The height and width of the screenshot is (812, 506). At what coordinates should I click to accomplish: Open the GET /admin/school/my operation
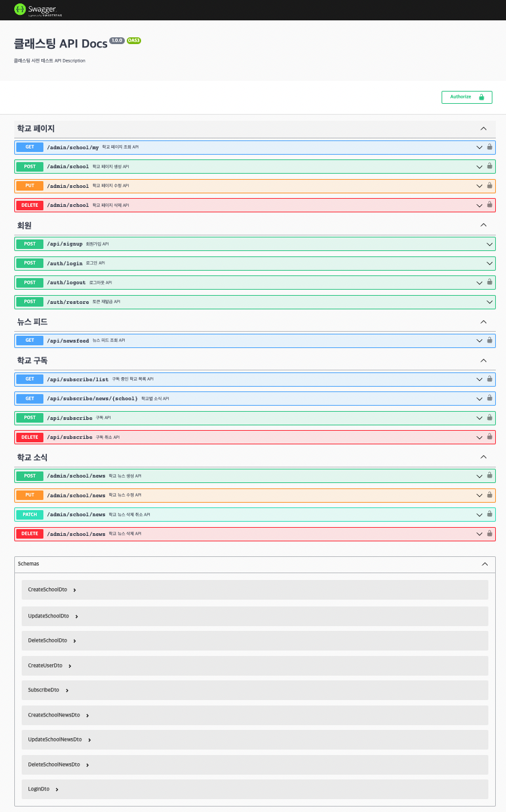tap(255, 147)
